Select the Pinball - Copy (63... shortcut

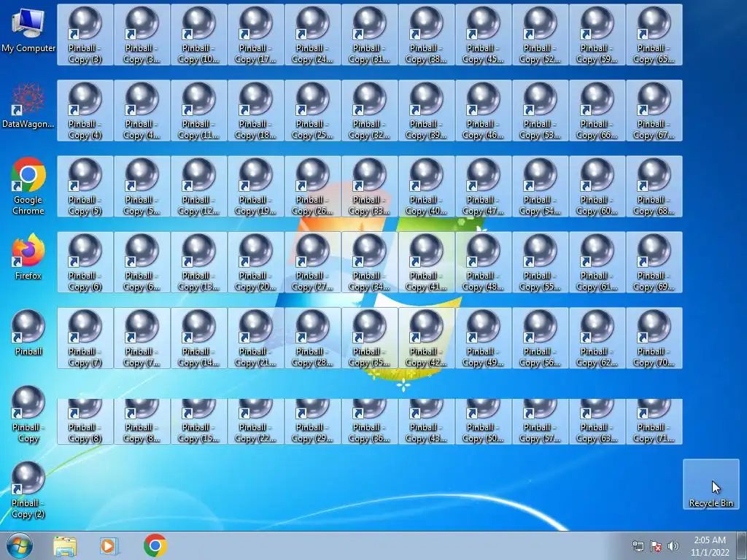(597, 421)
